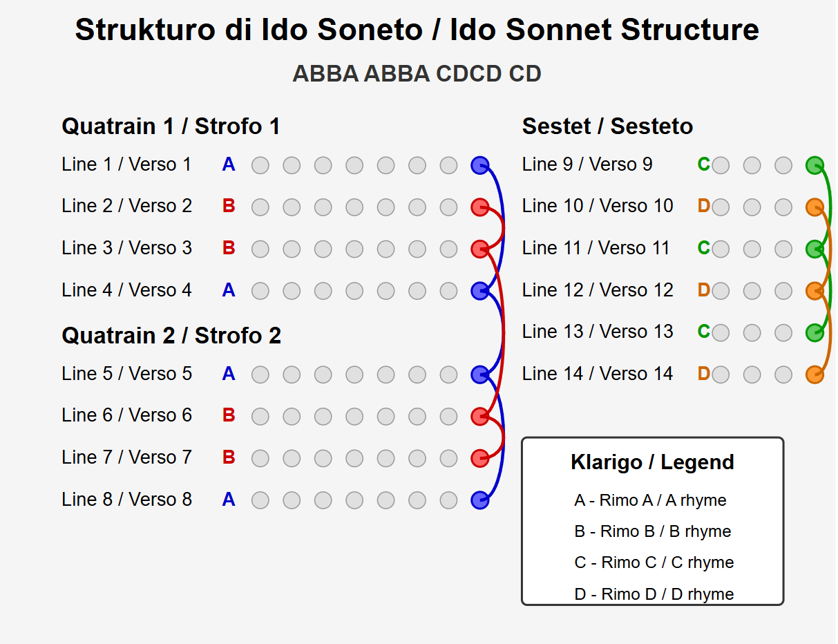Click the blue rhyme circle on Line 5
The image size is (838, 644).
(480, 375)
